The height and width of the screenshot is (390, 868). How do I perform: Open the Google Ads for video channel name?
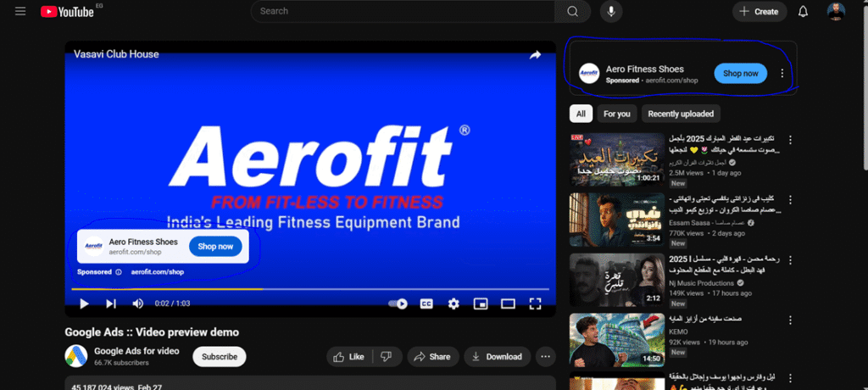[136, 351]
